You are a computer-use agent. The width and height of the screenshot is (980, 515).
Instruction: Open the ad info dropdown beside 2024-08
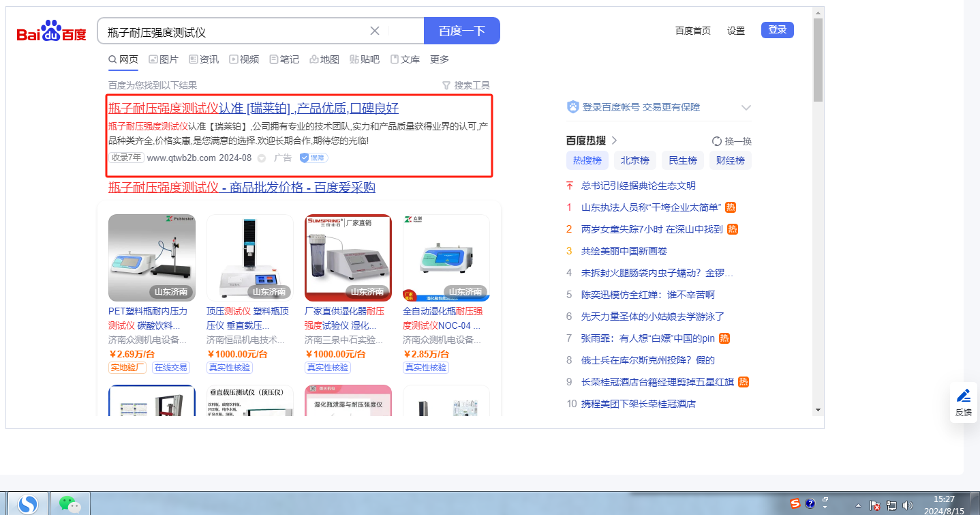(x=261, y=158)
